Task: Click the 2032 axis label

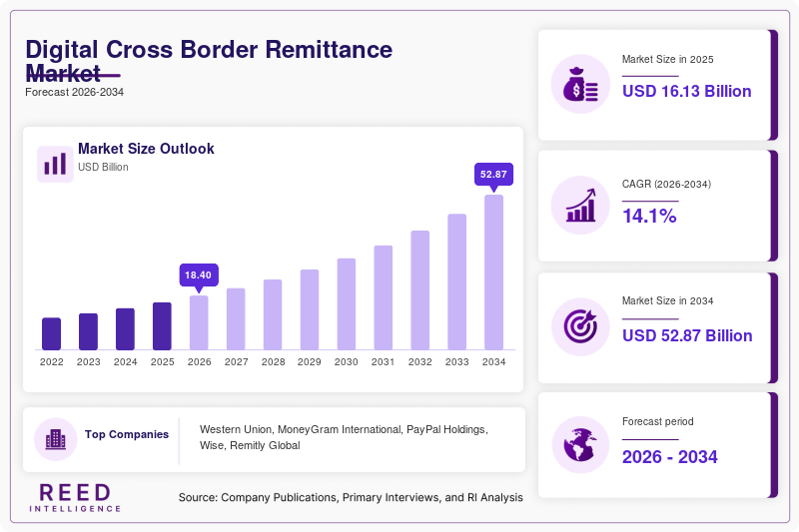Action: pyautogui.click(x=419, y=362)
